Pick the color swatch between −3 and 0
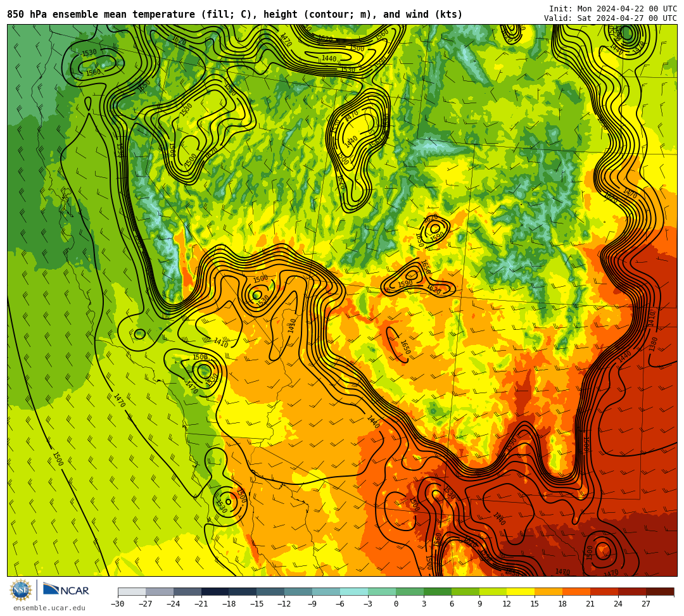The height and width of the screenshot is (616, 684). coord(382,591)
